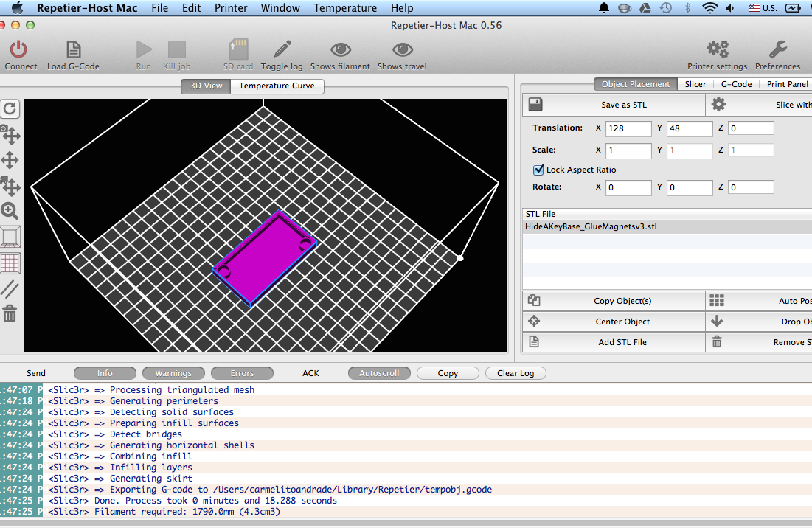This screenshot has width=812, height=528.
Task: Switch to Temperature Curve tab
Action: tap(277, 86)
